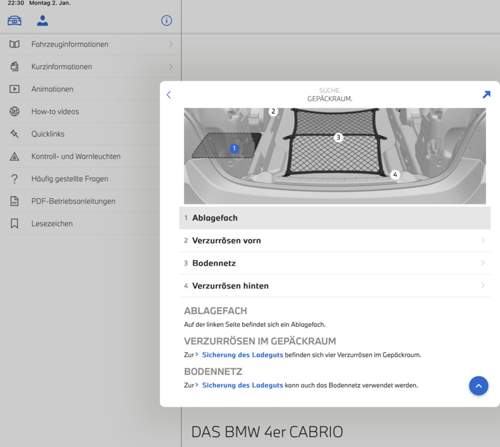The image size is (500, 447).
Task: Open popup in full view arrow
Action: pos(486,94)
